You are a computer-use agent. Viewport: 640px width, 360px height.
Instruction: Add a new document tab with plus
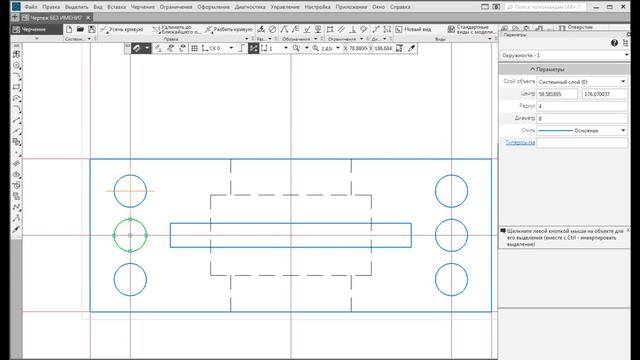[15, 18]
